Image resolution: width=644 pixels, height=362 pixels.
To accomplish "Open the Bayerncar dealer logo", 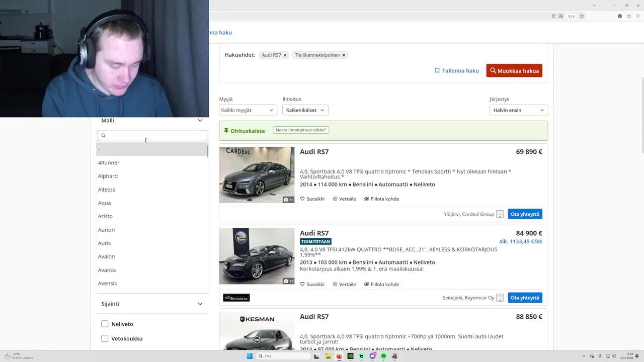I will pos(236,298).
